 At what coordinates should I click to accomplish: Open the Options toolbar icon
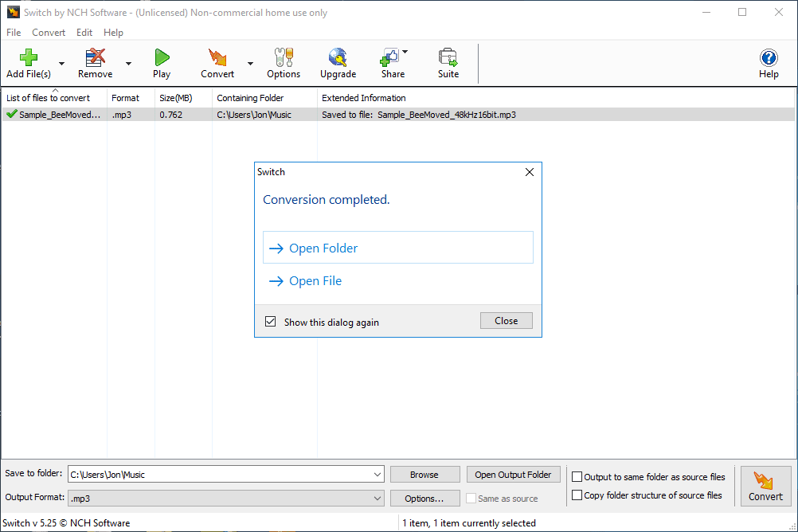(x=284, y=57)
